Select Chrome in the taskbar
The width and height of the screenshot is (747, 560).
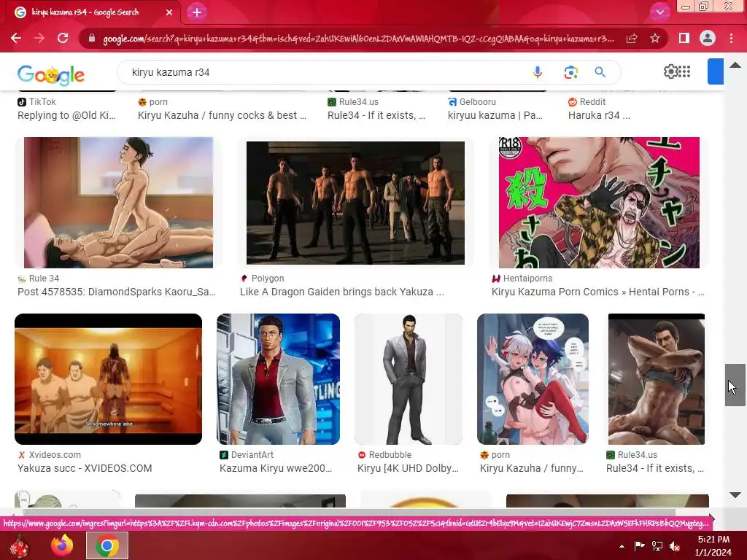[x=107, y=545]
